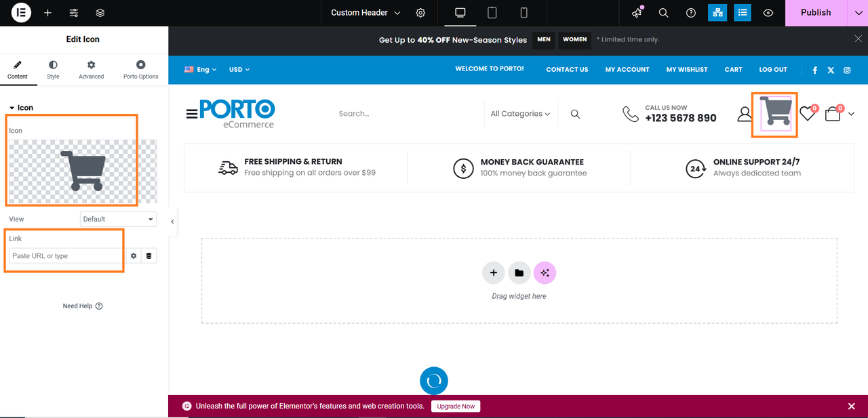
Task: Expand the mini-cart dropdown arrow
Action: tap(851, 114)
